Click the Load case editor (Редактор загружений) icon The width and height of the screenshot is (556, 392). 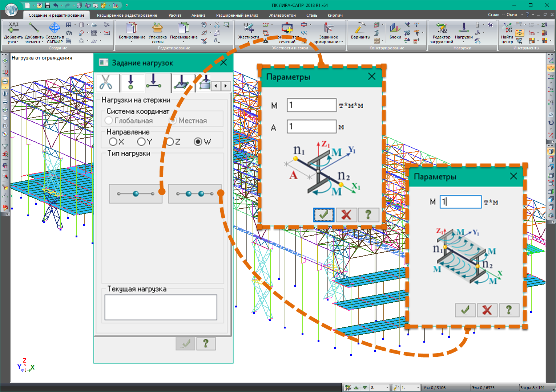pyautogui.click(x=441, y=28)
